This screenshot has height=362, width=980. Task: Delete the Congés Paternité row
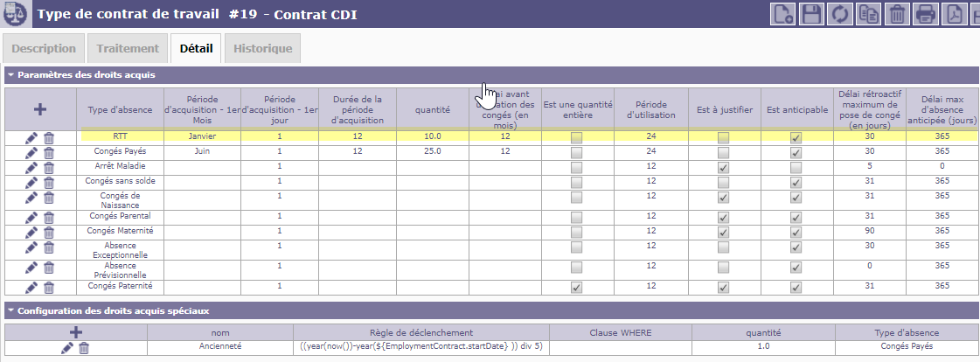point(49,288)
